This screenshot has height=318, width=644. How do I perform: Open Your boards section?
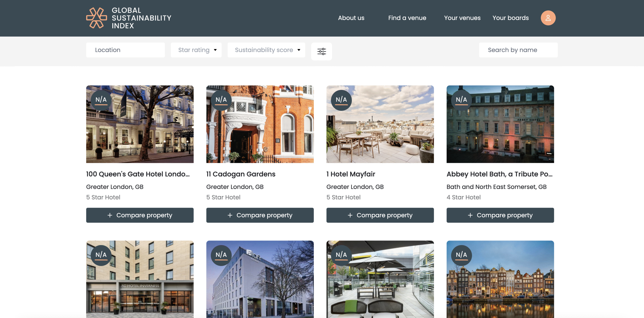click(x=510, y=18)
